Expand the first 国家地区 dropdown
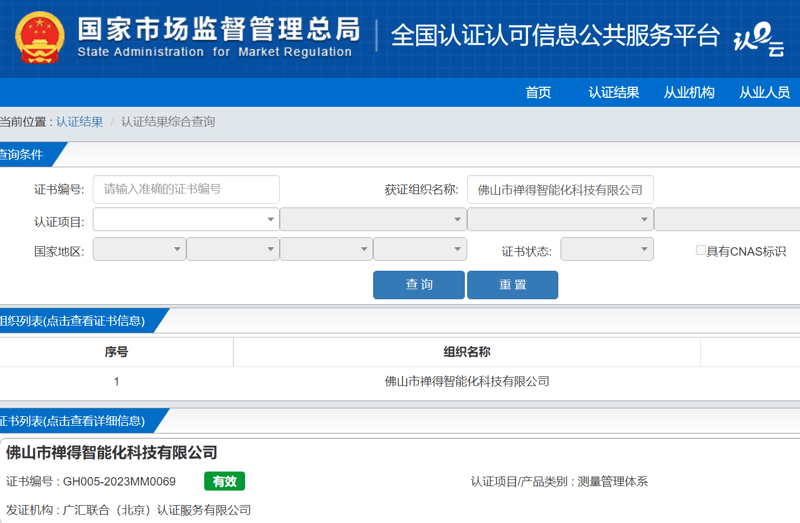 tap(139, 249)
